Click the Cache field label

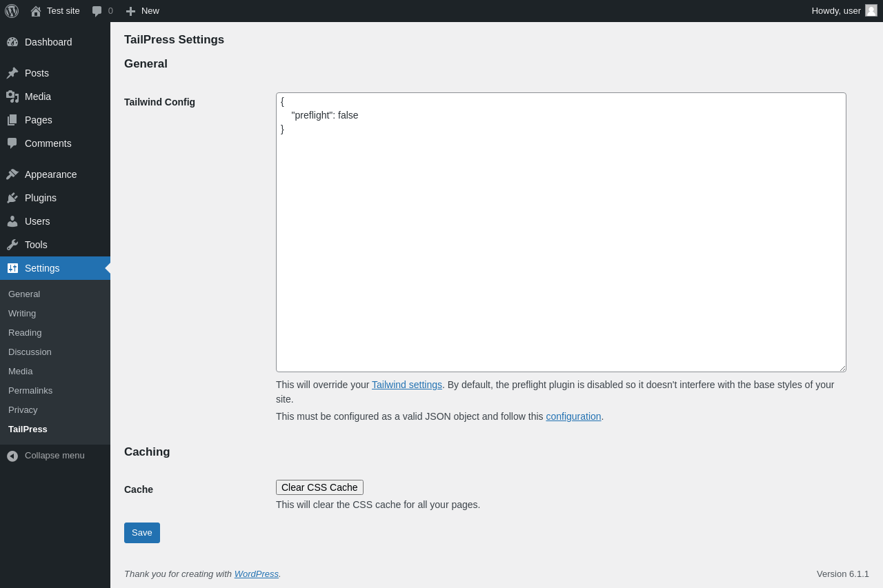pos(139,489)
